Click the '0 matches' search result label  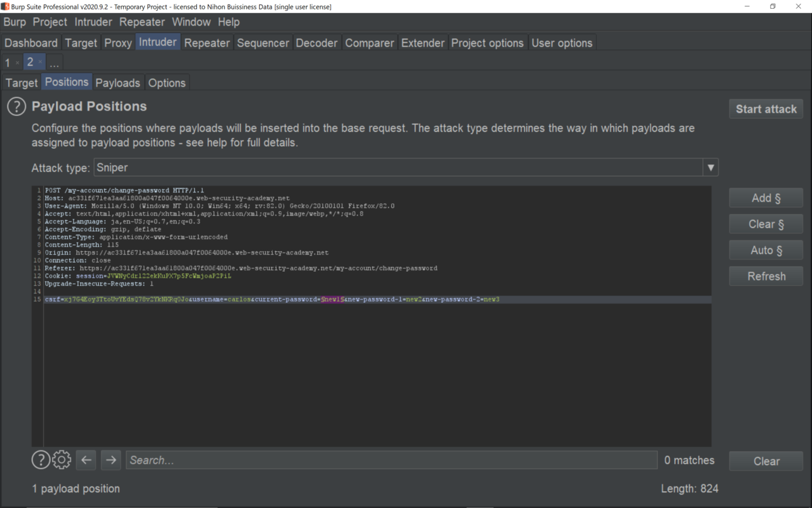(689, 460)
